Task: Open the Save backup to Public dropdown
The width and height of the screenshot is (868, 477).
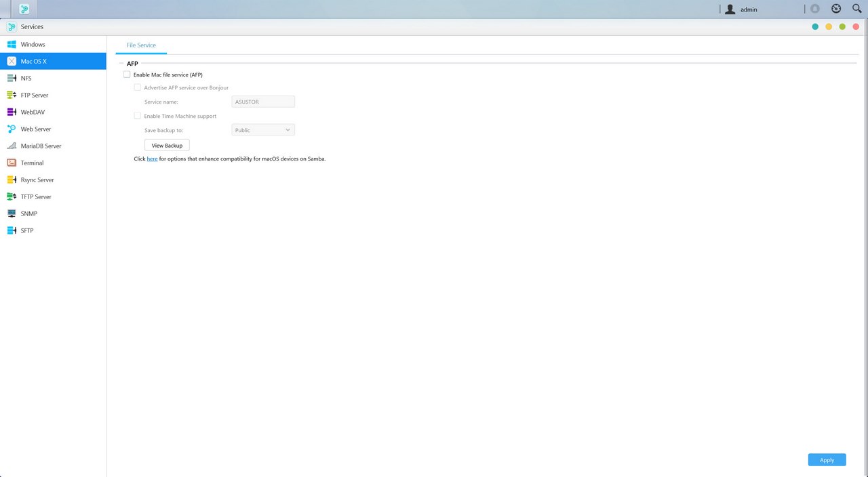Action: pyautogui.click(x=263, y=130)
